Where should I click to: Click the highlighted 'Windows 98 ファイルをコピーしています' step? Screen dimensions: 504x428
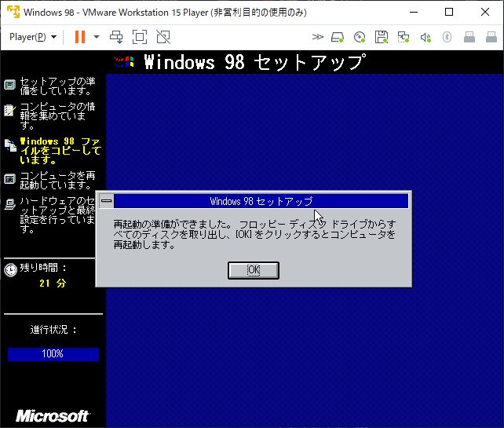click(60, 150)
